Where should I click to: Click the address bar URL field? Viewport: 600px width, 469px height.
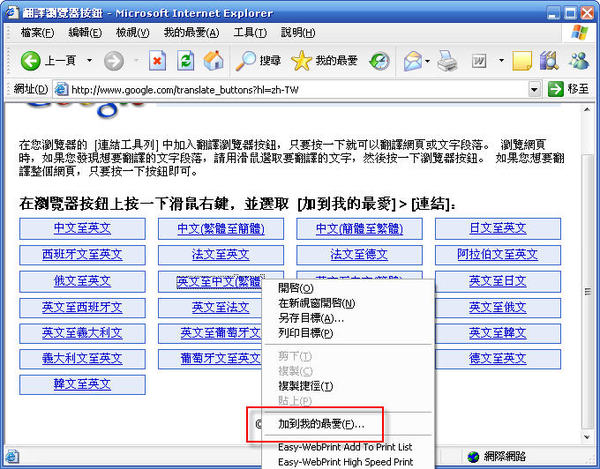(x=298, y=90)
